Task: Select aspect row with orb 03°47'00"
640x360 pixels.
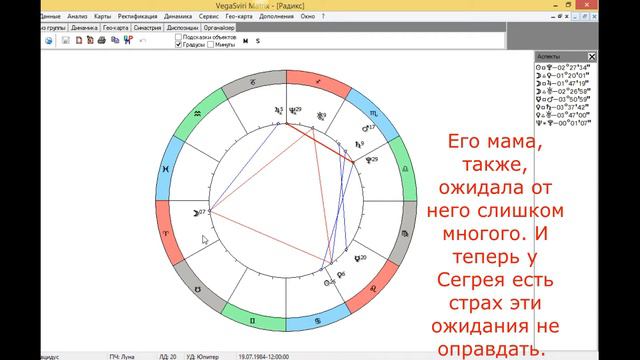Action: click(x=563, y=115)
